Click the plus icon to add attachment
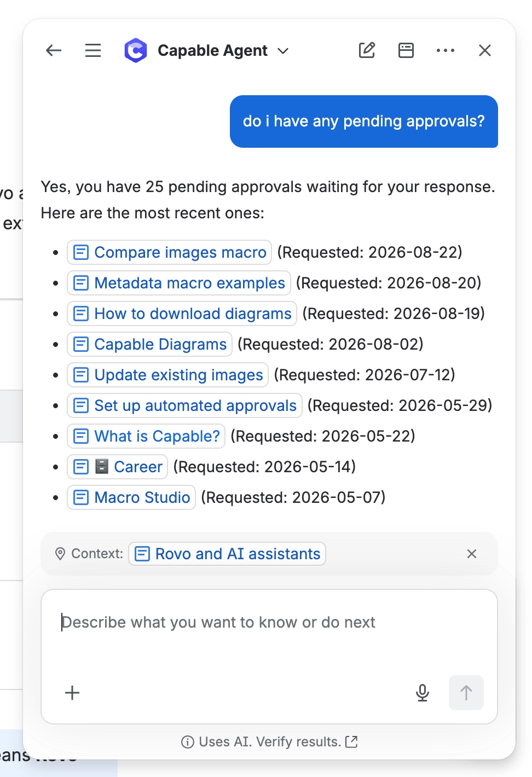 [72, 693]
